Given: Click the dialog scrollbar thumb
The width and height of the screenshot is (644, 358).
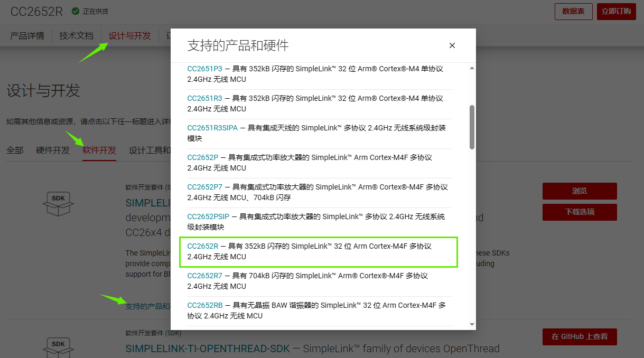Looking at the screenshot, I should pyautogui.click(x=472, y=127).
